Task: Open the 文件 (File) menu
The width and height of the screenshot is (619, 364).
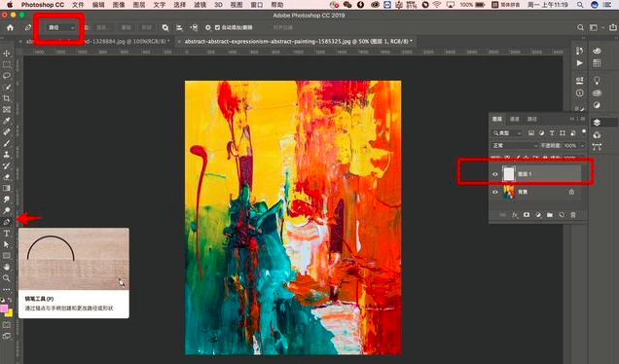Action: coord(78,5)
